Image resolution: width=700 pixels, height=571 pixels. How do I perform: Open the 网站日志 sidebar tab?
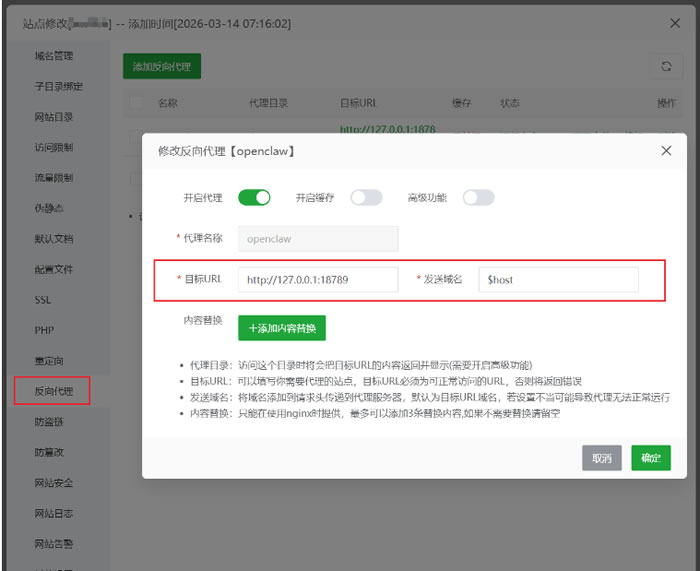(x=53, y=513)
